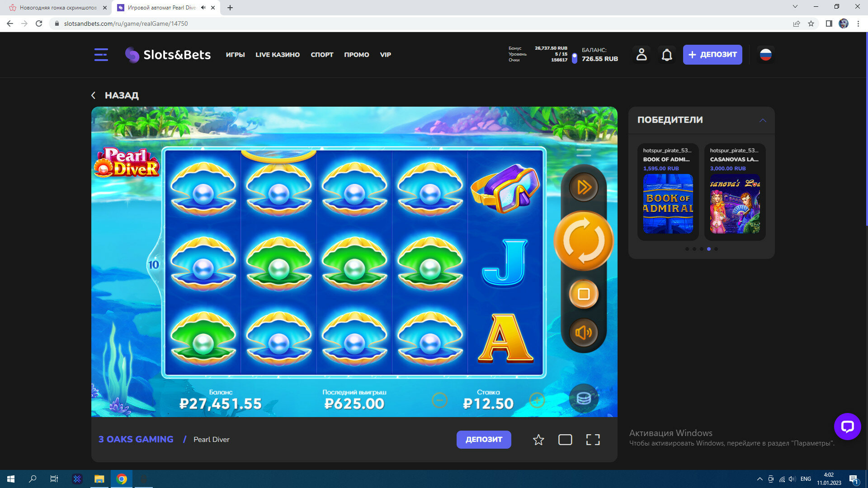The width and height of the screenshot is (868, 488).
Task: Click the ДЕПОЗИТ button in header
Action: tap(712, 55)
